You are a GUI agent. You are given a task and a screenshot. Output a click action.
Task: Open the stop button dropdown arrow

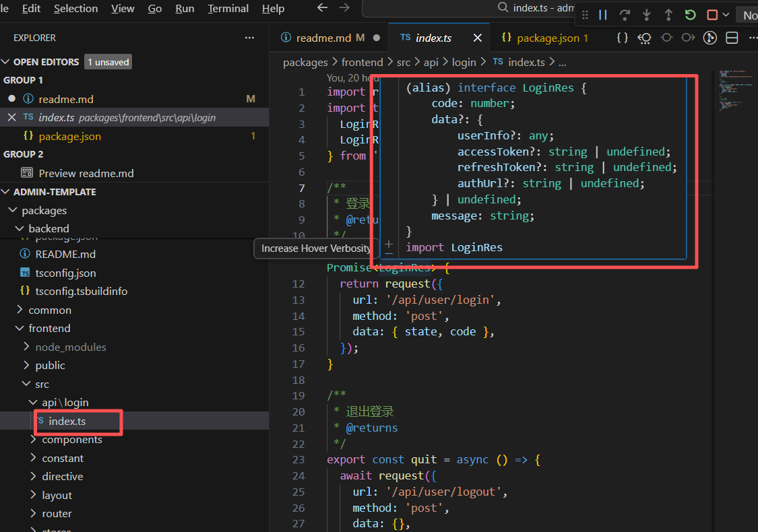726,15
